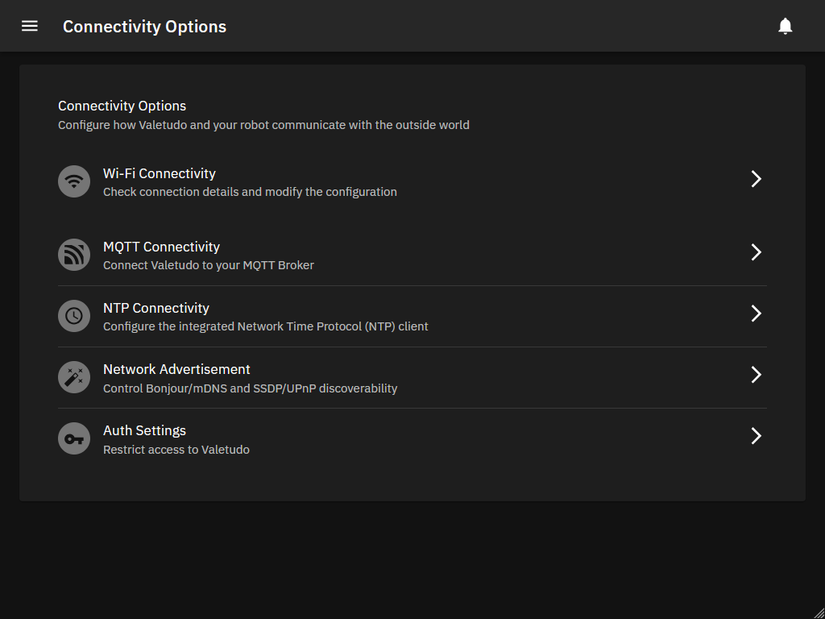Select the MQTT Connectivity list item
Screen dimensions: 825x619
[412, 255]
